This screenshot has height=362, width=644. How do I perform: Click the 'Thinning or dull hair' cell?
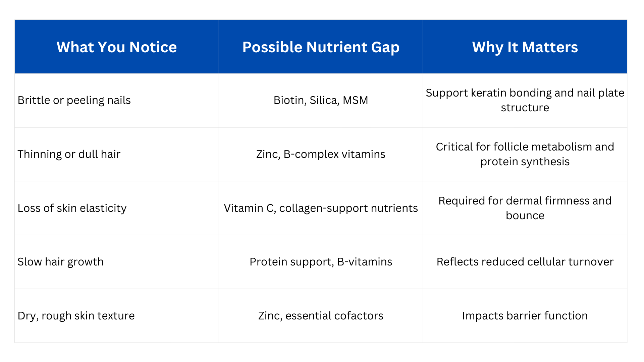(x=69, y=154)
